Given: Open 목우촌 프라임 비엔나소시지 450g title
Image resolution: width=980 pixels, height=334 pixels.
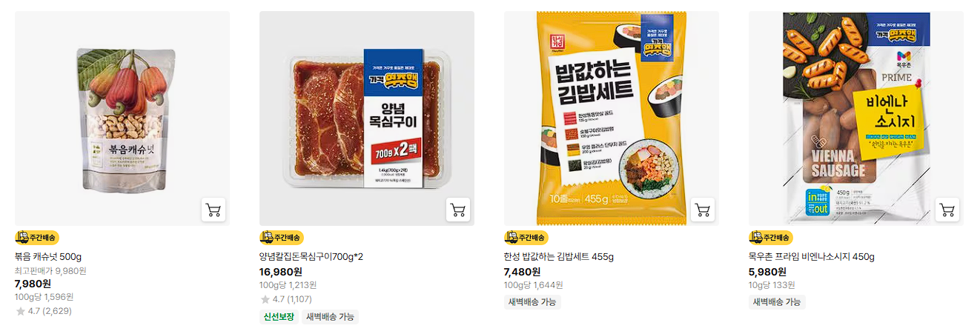Looking at the screenshot, I should 812,257.
